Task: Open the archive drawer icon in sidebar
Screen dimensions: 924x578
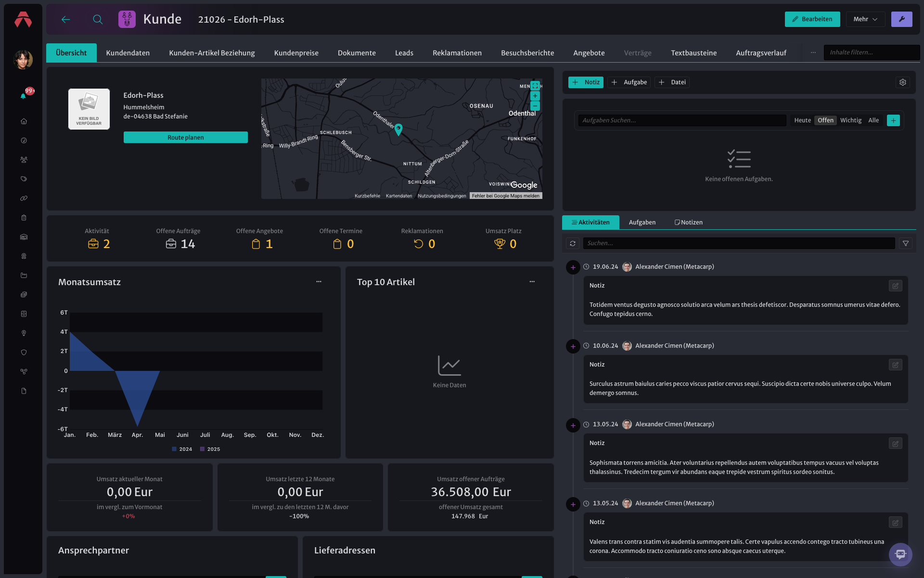Action: (x=24, y=314)
